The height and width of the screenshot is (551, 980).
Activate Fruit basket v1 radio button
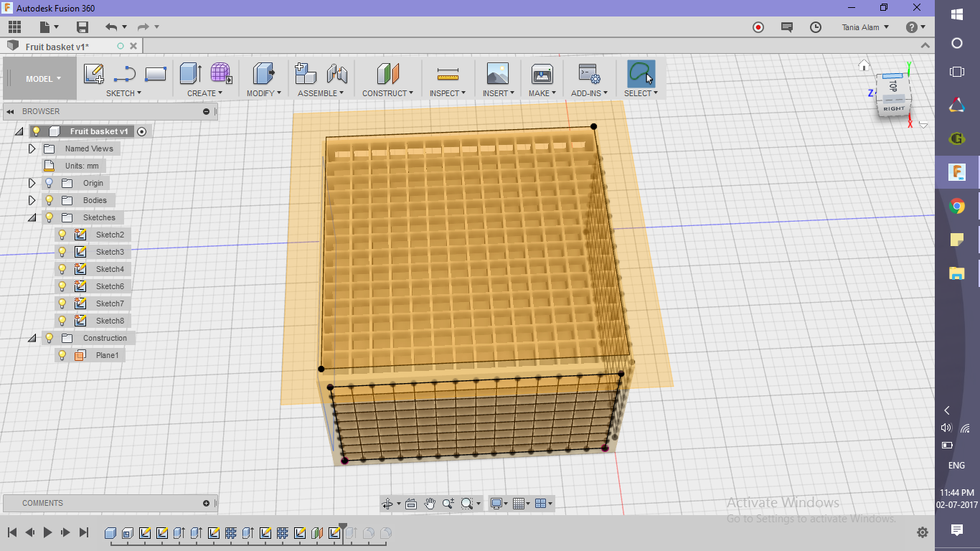click(x=142, y=131)
